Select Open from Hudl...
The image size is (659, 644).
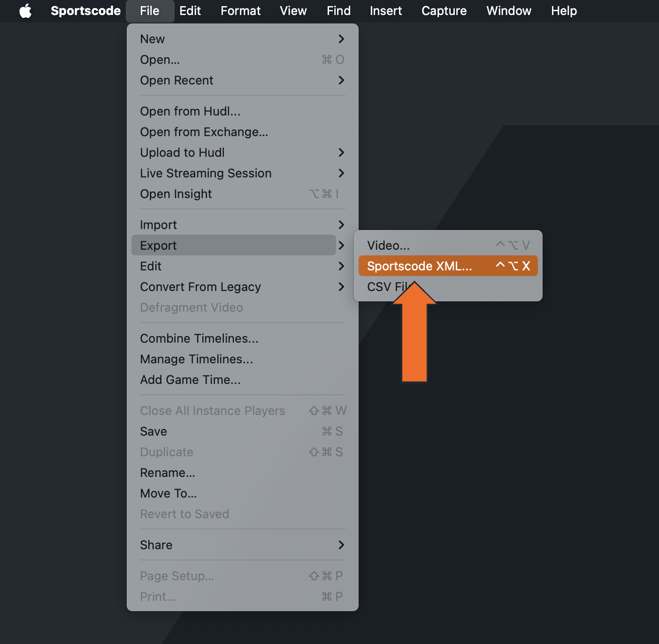190,111
